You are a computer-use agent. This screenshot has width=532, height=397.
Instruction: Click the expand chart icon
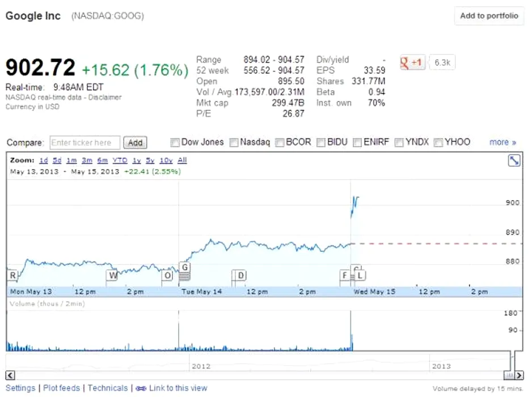pyautogui.click(x=514, y=161)
